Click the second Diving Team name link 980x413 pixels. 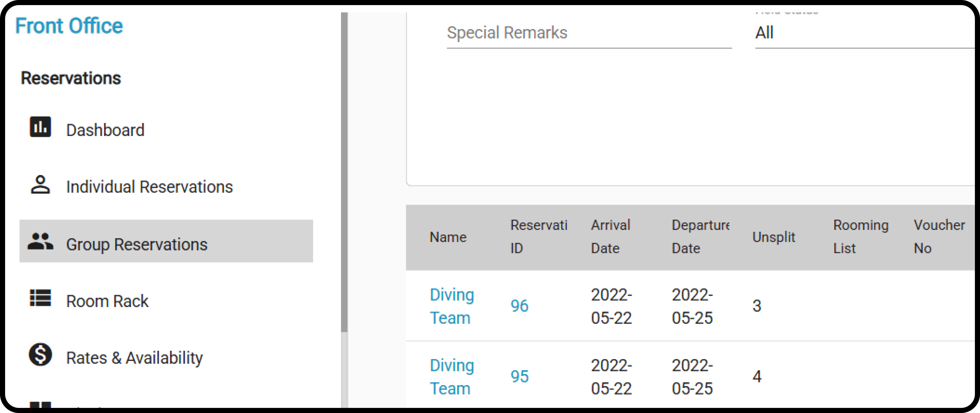[452, 377]
